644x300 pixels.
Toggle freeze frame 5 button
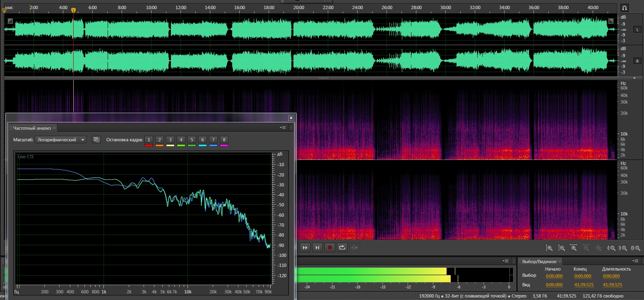click(x=192, y=140)
